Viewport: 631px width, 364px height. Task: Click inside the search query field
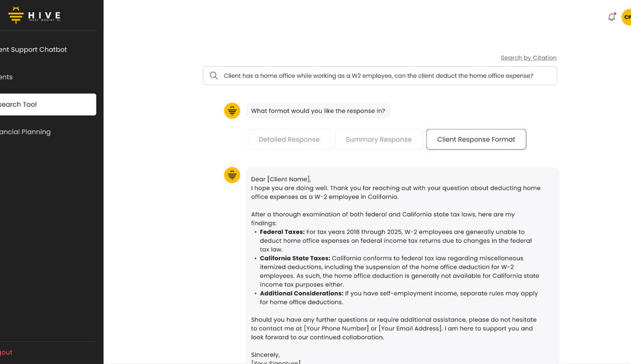(x=380, y=75)
